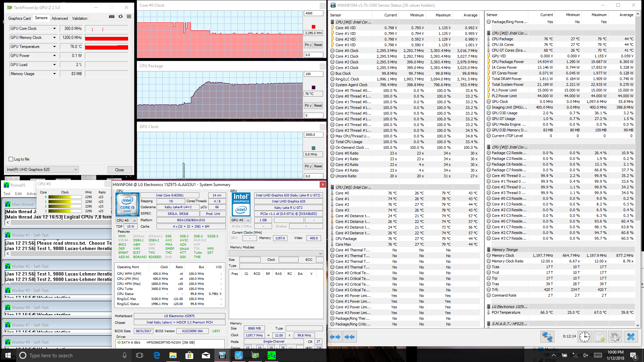
Task: Open the Intel(R) UHD Graphics 620 selector
Action: (x=42, y=170)
